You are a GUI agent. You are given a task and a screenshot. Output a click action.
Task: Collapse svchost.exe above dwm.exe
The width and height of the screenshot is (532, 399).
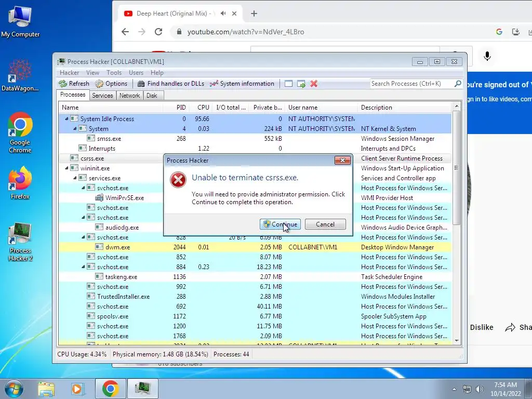(83, 237)
